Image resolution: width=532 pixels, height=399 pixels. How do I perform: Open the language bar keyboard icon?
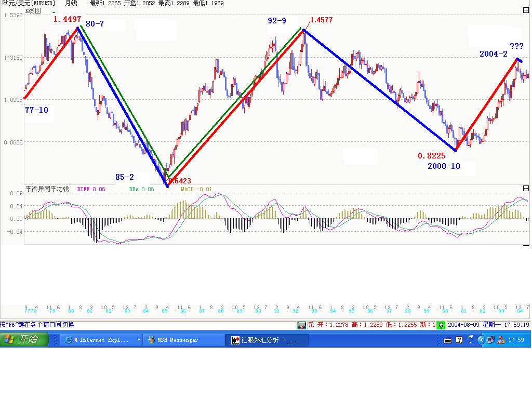448,340
